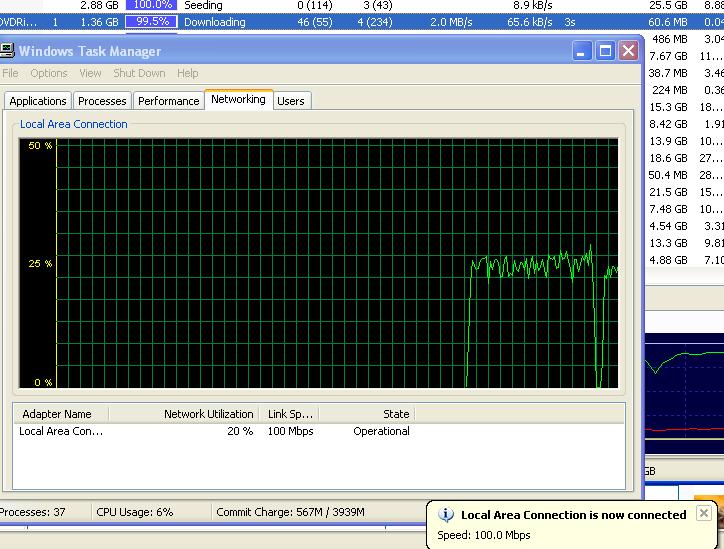Image resolution: width=724 pixels, height=549 pixels.
Task: Click the 65.6 kB/s upload speed
Action: tap(530, 22)
